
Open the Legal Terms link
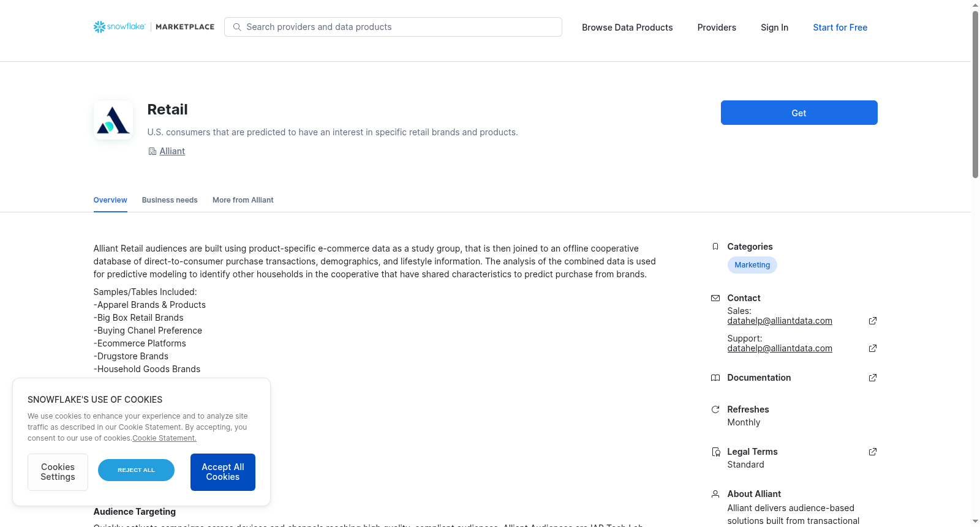(752, 452)
